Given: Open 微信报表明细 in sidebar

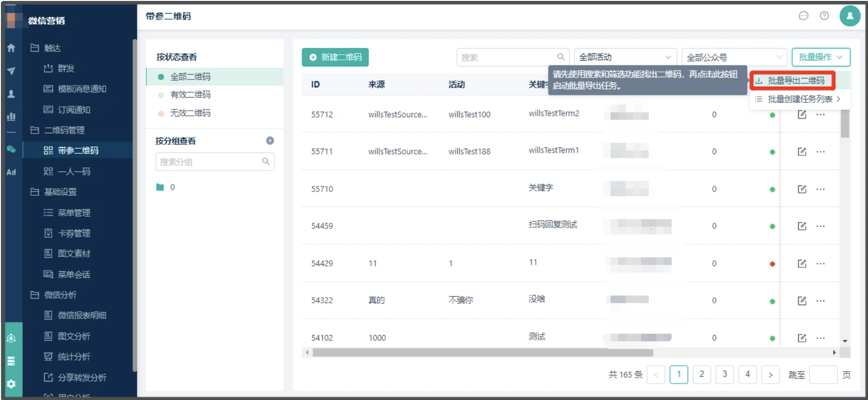Looking at the screenshot, I should [x=75, y=315].
